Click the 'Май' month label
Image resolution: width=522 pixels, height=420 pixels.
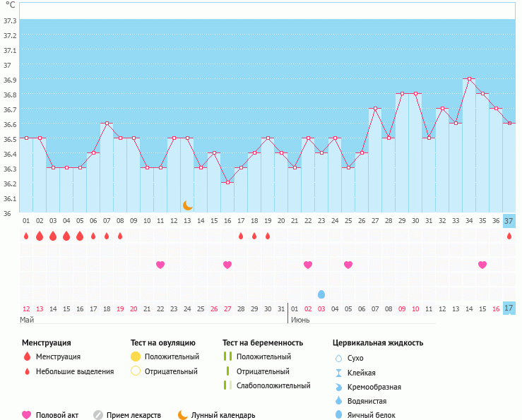[27, 320]
